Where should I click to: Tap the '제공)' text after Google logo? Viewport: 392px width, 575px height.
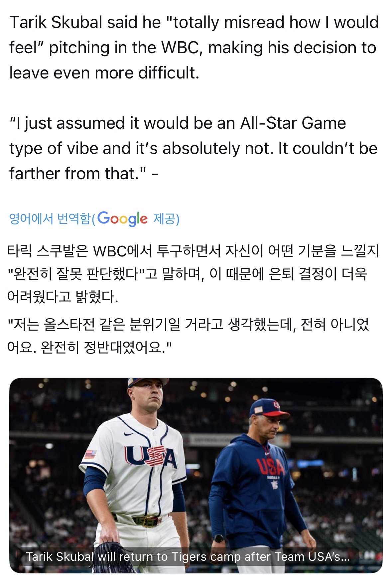[166, 219]
